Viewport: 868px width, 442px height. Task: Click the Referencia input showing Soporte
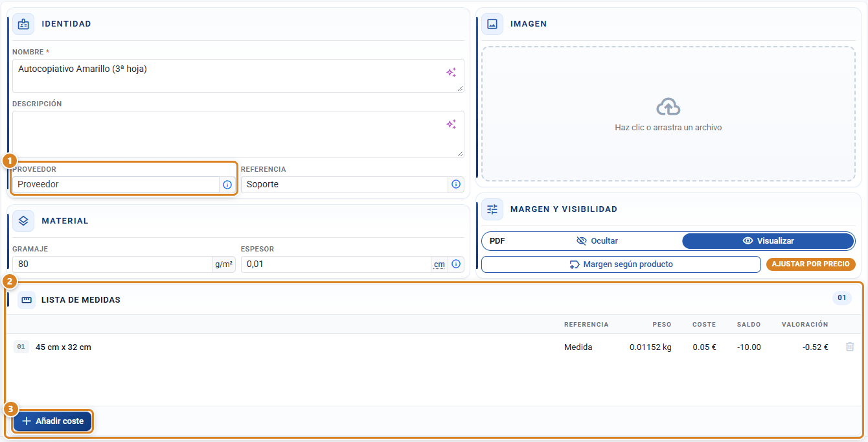(x=345, y=185)
